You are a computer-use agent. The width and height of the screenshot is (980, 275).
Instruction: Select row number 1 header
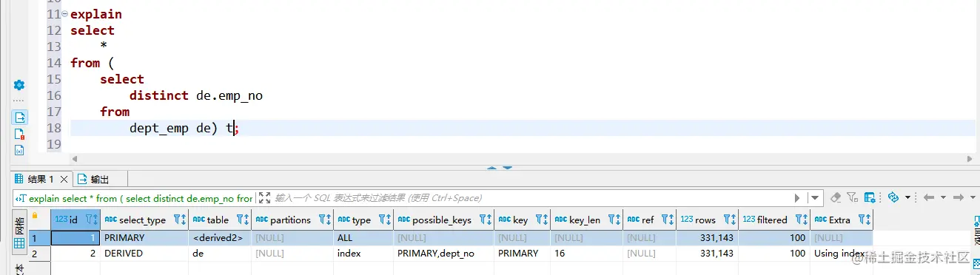click(x=40, y=238)
